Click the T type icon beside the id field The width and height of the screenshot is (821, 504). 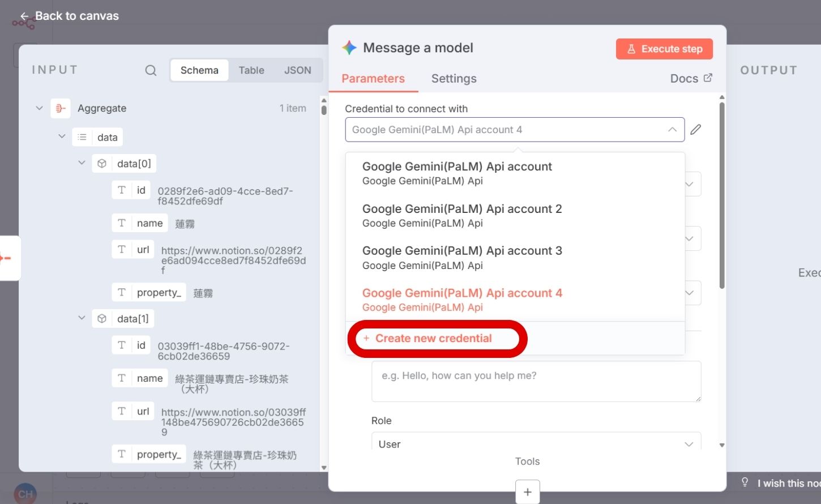(x=122, y=190)
